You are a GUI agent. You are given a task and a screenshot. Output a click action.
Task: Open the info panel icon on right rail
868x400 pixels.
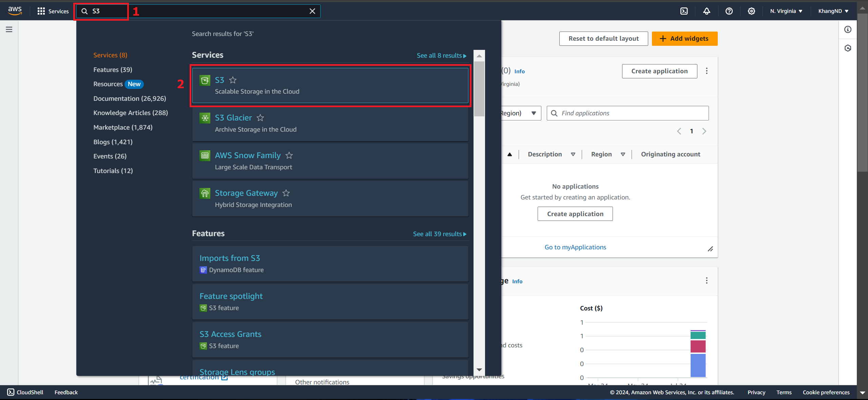[x=848, y=30]
